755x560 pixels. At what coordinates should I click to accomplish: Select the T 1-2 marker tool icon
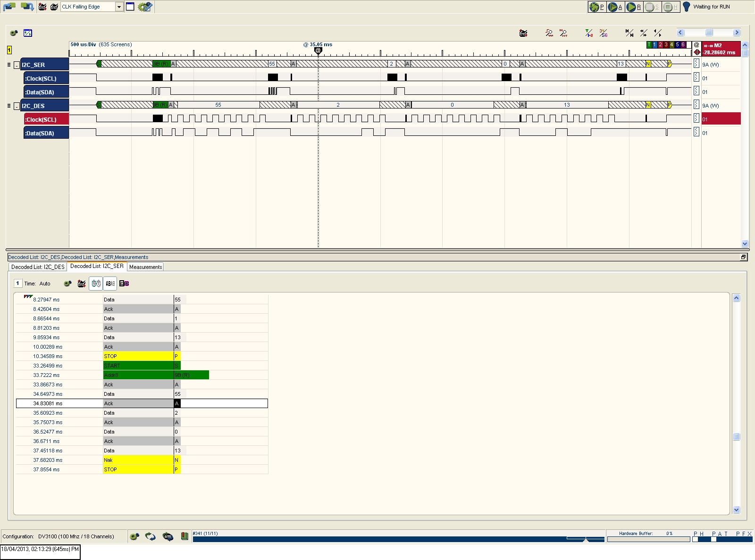589,33
